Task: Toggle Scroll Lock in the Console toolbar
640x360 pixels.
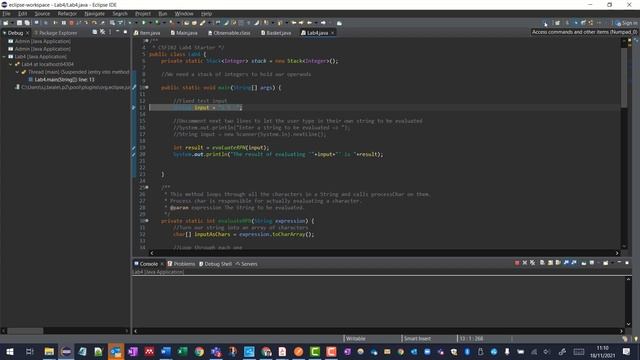Action: pyautogui.click(x=550, y=263)
